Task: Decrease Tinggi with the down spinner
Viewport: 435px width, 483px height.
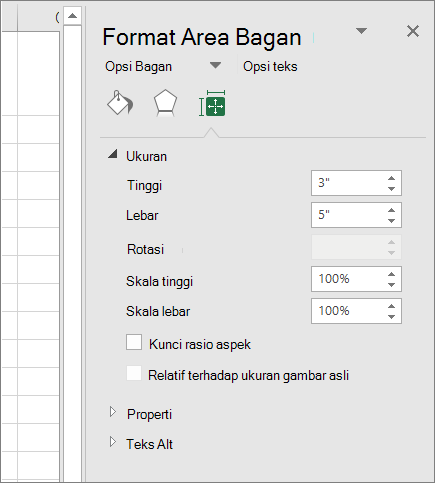Action: [391, 189]
